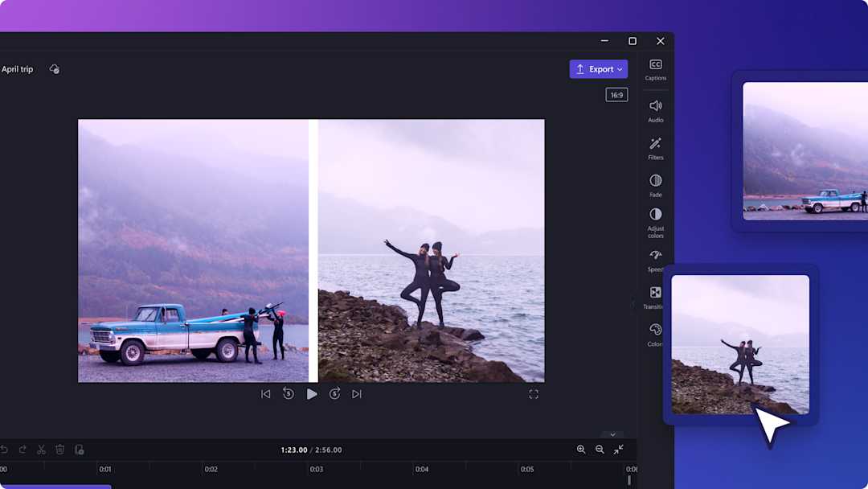The width and height of the screenshot is (868, 489).
Task: Rename the April trip project title
Action: [x=16, y=68]
